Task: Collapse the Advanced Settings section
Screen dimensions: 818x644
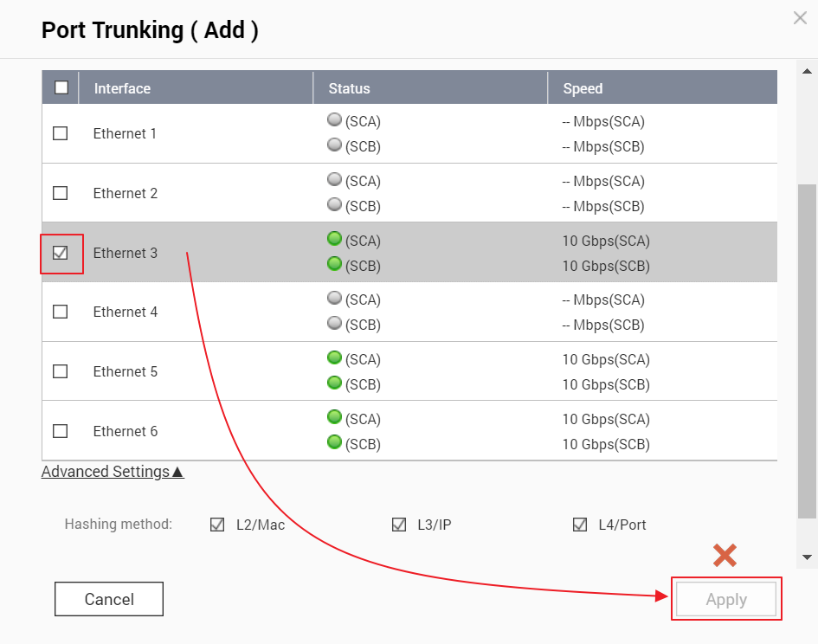Action: click(x=113, y=472)
